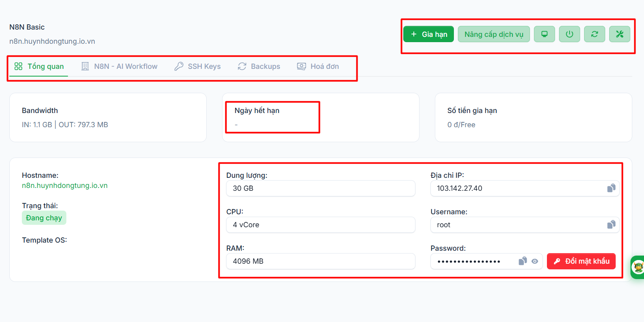Click the grid icon beside Tổng quan
The image size is (644, 322).
click(18, 66)
